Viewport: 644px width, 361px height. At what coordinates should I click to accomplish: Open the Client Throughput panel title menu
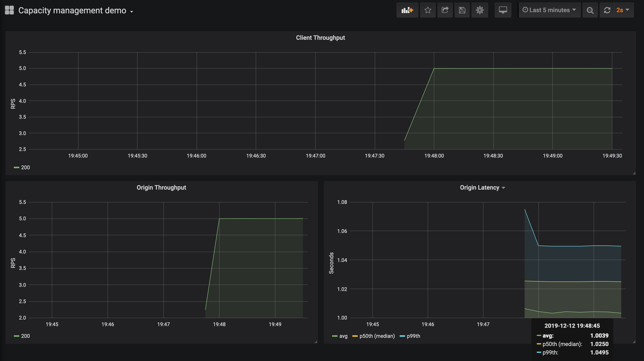point(320,38)
